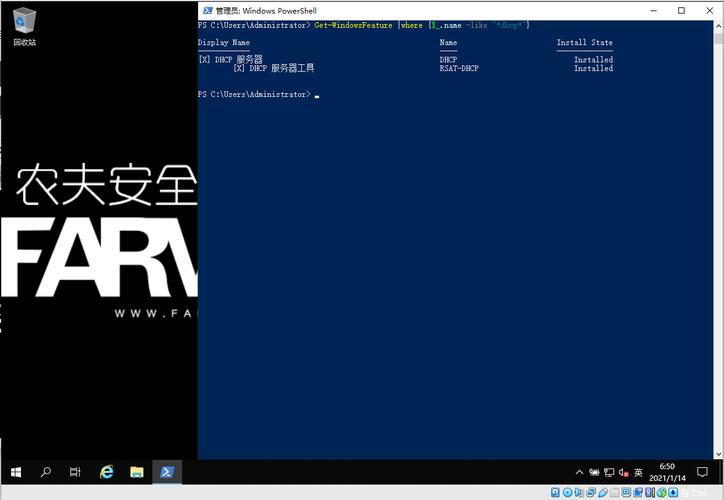Viewport: 724px width, 500px height.
Task: Click the PowerShell scrollbar thumb
Action: 718,37
